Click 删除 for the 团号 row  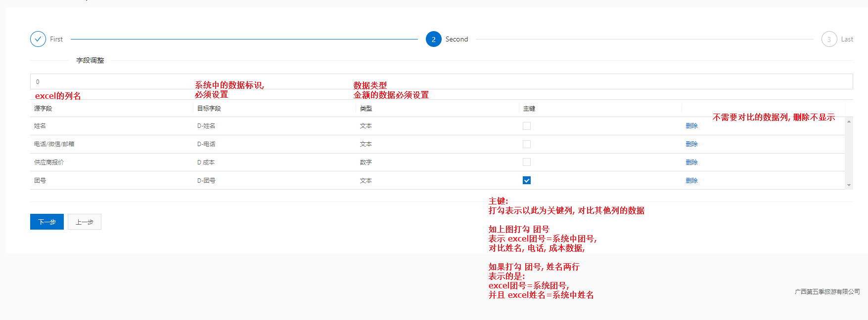click(x=691, y=181)
